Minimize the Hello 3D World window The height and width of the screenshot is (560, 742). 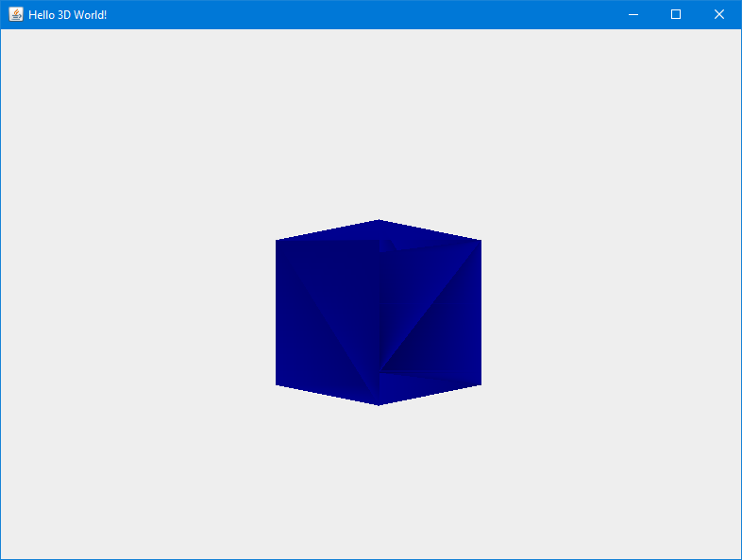[x=633, y=15]
